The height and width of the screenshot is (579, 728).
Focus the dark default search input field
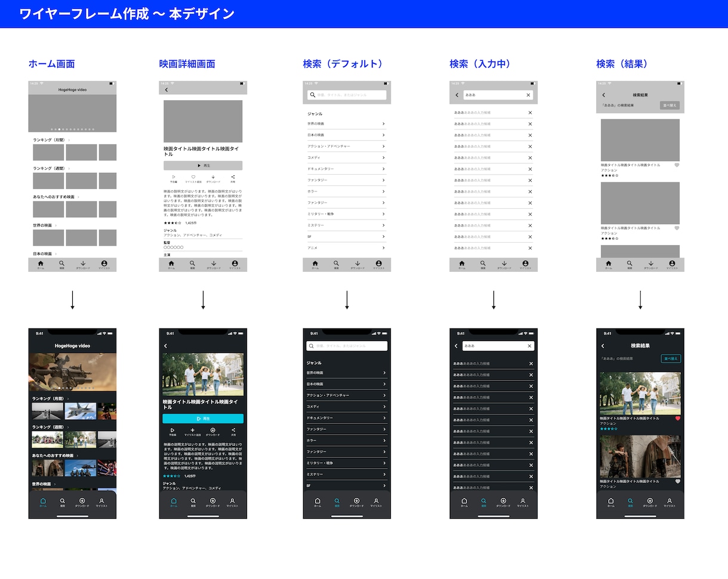[x=347, y=346]
